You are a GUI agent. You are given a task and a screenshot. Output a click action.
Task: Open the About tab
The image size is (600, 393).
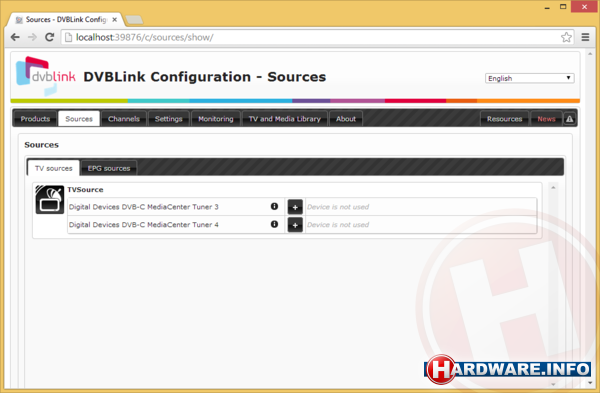coord(346,119)
